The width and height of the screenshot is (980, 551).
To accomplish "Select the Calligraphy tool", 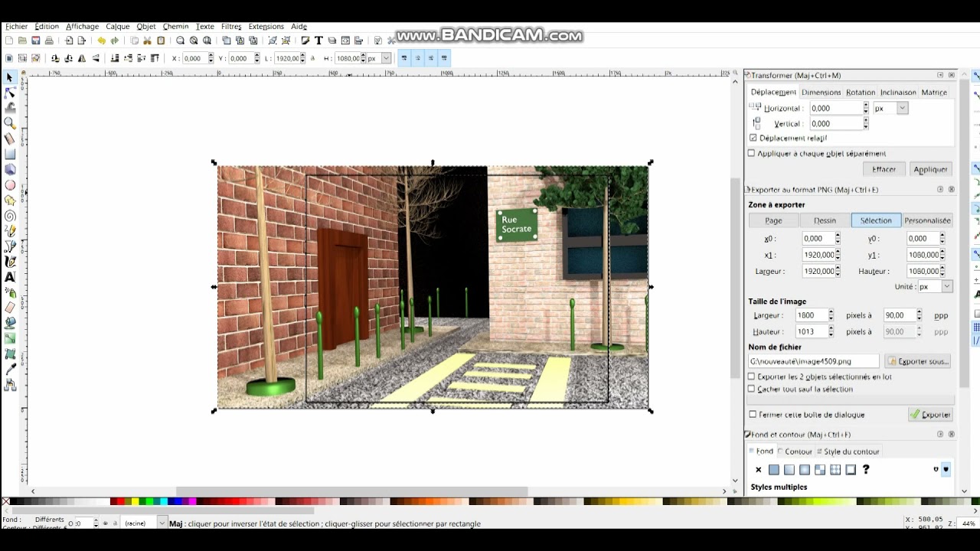I will [x=10, y=262].
